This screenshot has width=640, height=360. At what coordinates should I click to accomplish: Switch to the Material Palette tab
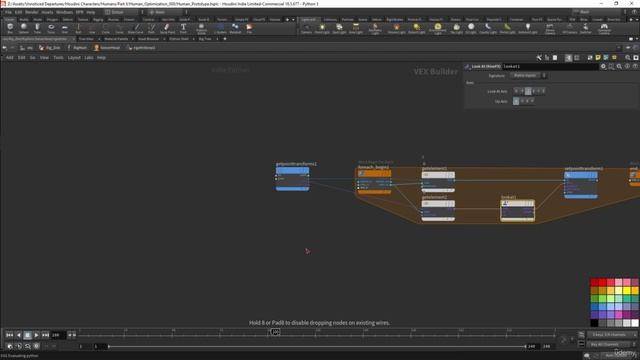(116, 39)
